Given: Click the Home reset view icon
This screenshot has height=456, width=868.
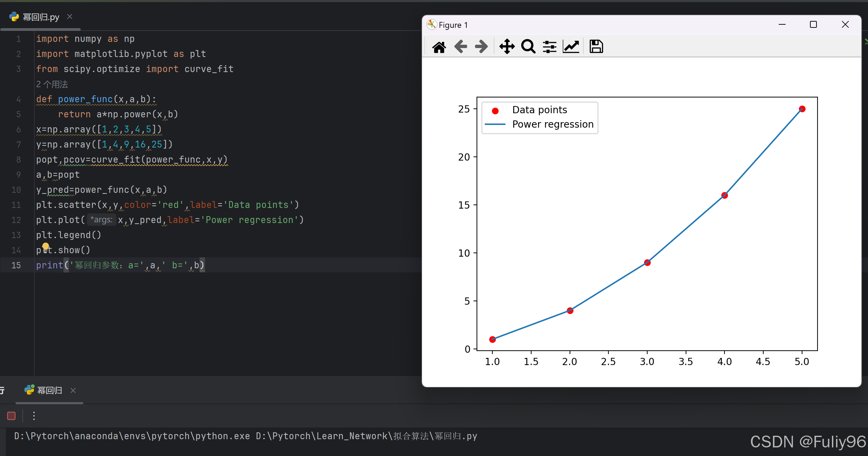Looking at the screenshot, I should pyautogui.click(x=439, y=47).
